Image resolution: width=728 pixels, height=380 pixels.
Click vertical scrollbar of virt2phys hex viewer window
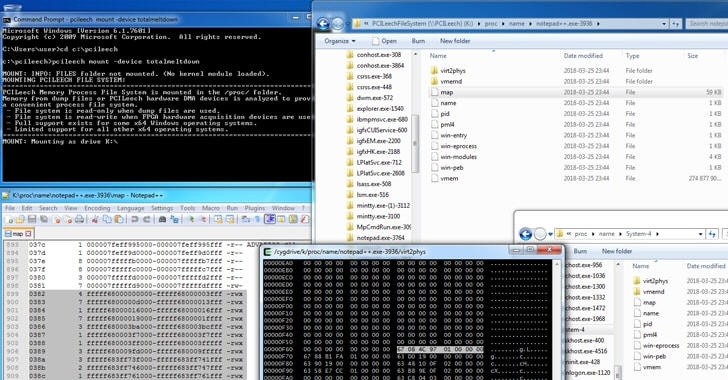coord(556,321)
